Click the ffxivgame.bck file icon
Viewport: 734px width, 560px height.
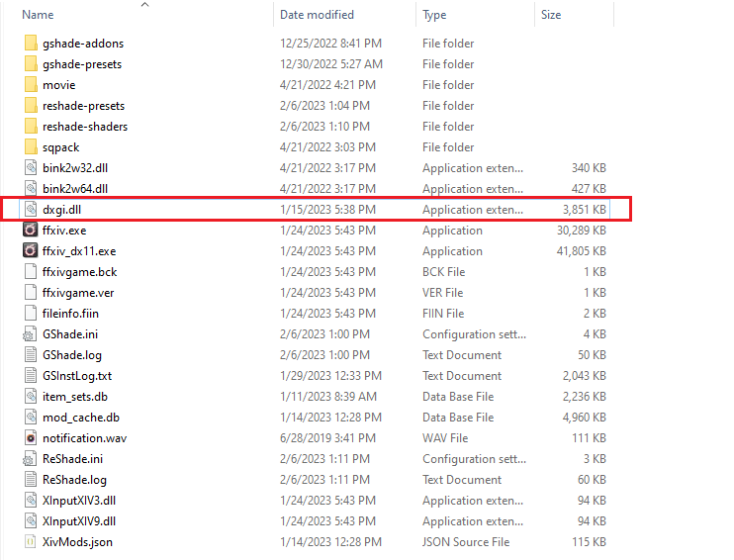[31, 271]
